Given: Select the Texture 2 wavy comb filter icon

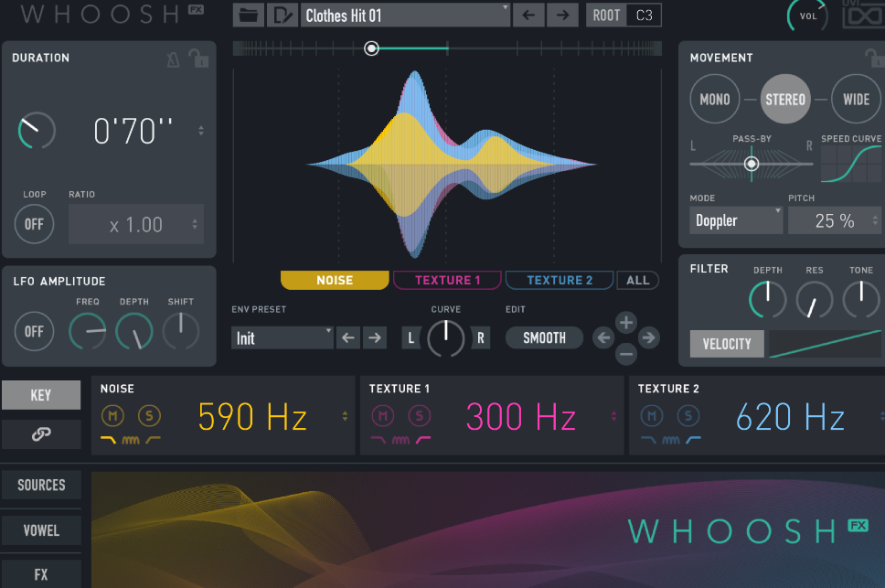Looking at the screenshot, I should coord(670,440).
